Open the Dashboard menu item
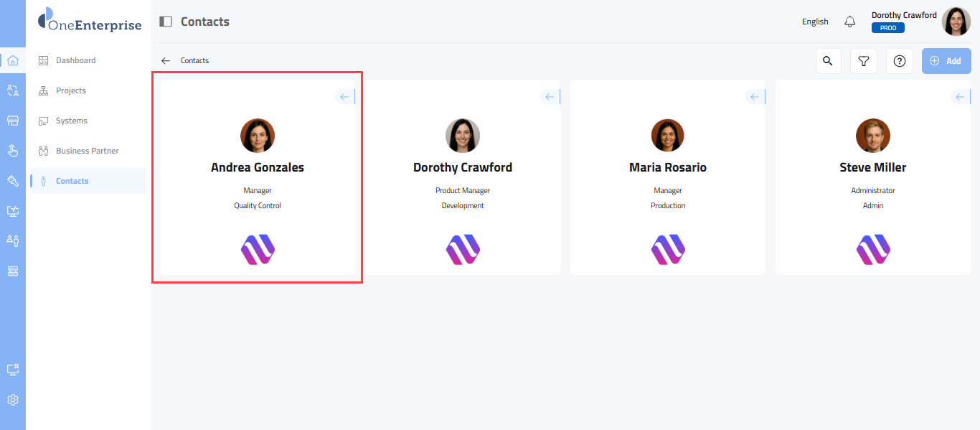The width and height of the screenshot is (980, 430). (x=75, y=60)
